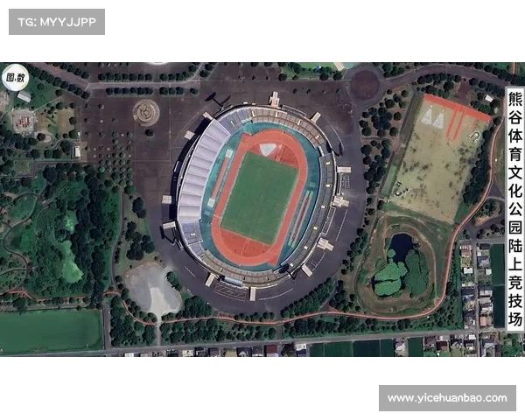Click the TG: MYYJJPP watermark label
This screenshot has height=420, width=525.
[x=57, y=22]
